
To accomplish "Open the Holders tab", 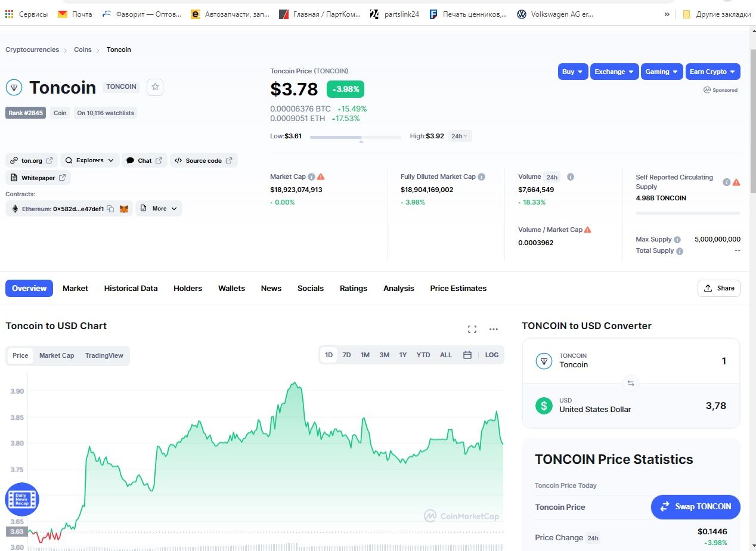I will (188, 288).
